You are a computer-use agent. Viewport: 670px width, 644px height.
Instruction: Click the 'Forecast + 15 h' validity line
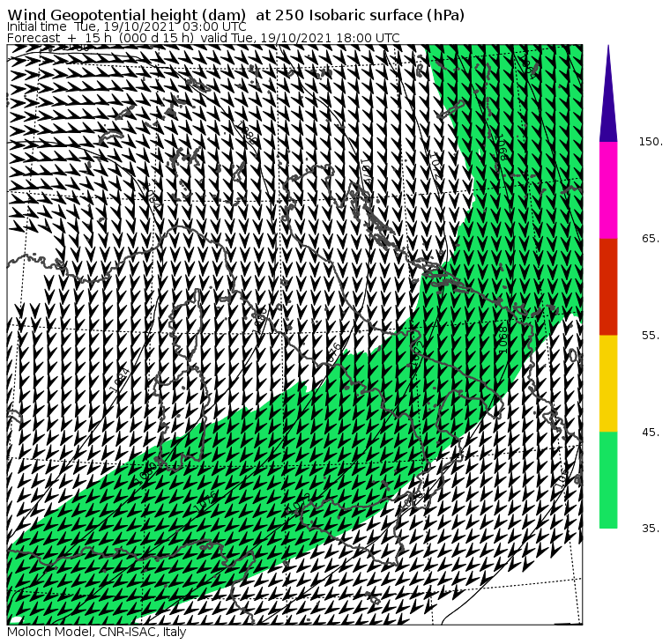click(204, 38)
